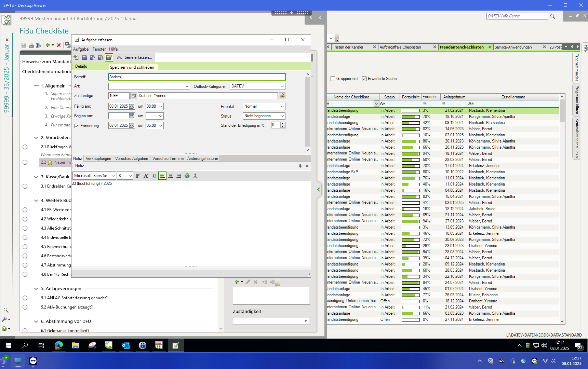The height and width of the screenshot is (369, 588).
Task: Click the Speichern und schließen icon
Action: pyautogui.click(x=109, y=58)
